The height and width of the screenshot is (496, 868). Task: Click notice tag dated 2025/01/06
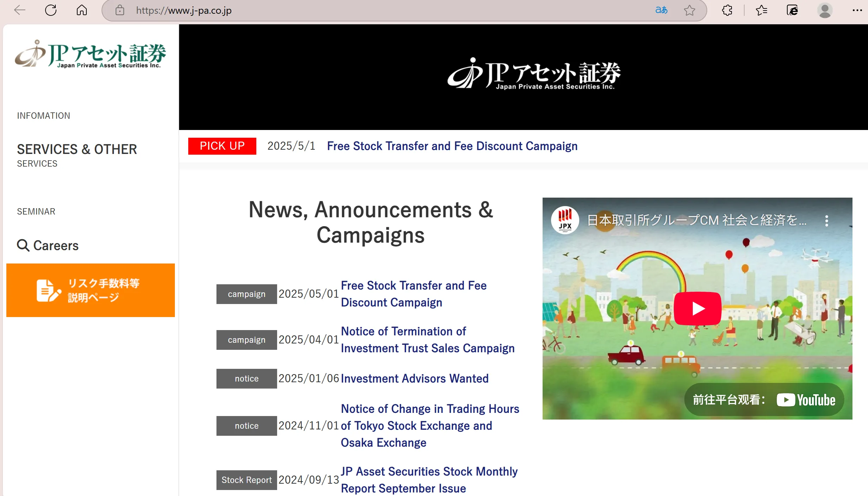click(x=246, y=378)
